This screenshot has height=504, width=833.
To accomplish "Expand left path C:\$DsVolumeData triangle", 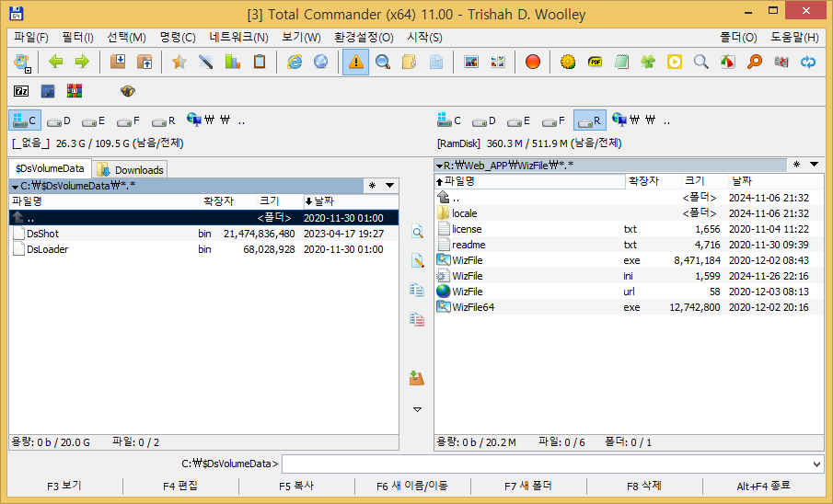I will pos(15,187).
